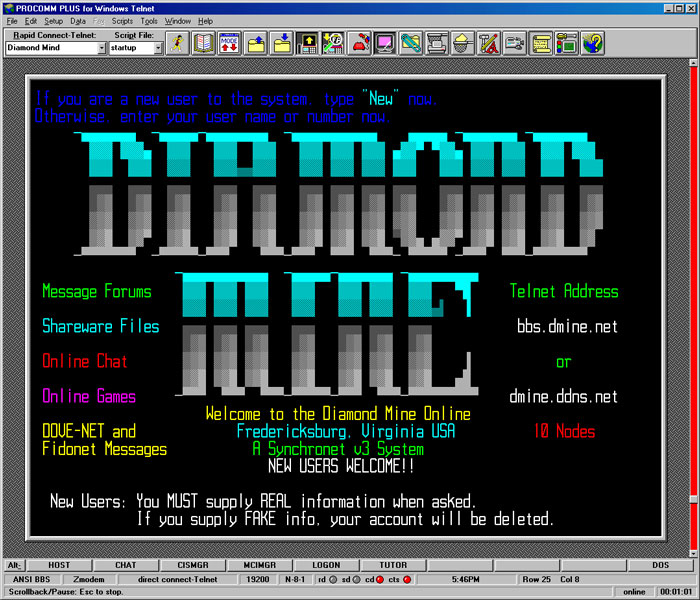
Task: Click the rd status indicator light
Action: tap(333, 579)
